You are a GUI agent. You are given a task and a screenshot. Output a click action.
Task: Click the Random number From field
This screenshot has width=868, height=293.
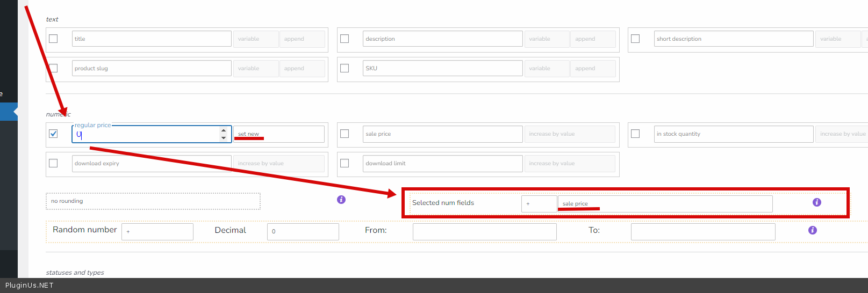484,232
